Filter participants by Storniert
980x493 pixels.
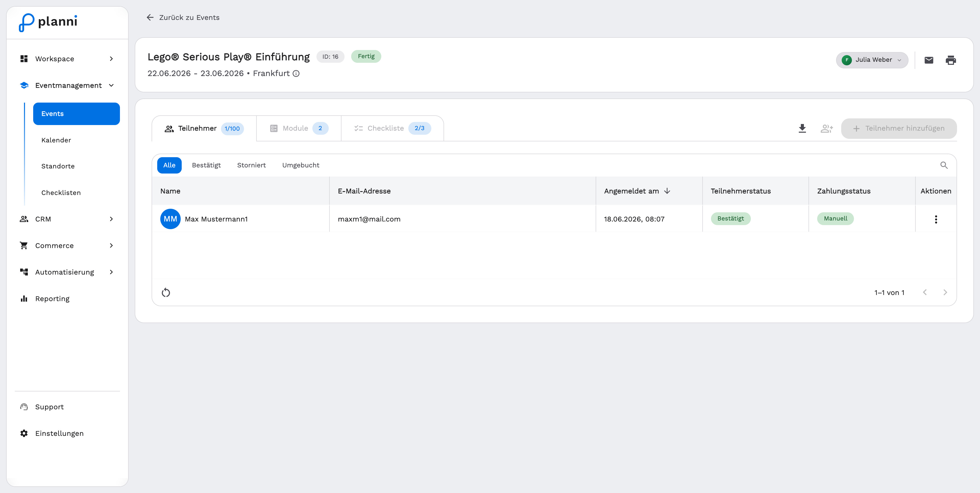pos(251,165)
